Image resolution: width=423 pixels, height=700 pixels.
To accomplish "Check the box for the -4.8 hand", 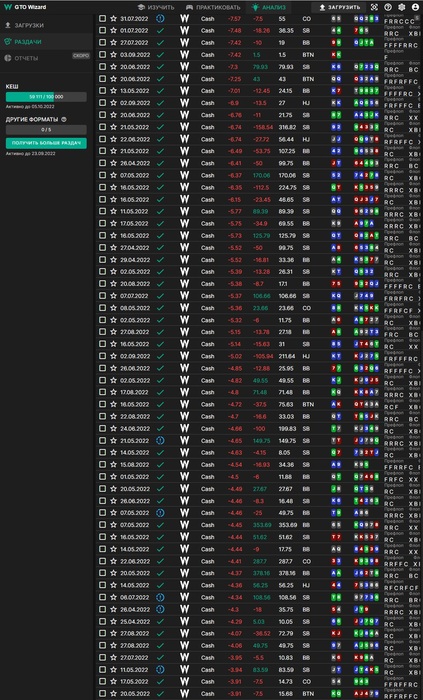I will pyautogui.click(x=103, y=392).
